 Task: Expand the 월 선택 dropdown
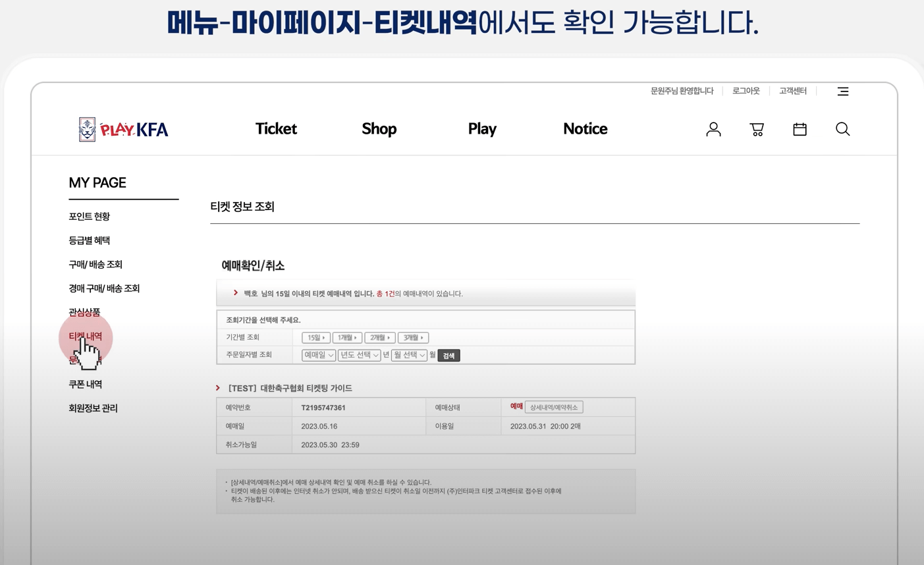tap(408, 354)
